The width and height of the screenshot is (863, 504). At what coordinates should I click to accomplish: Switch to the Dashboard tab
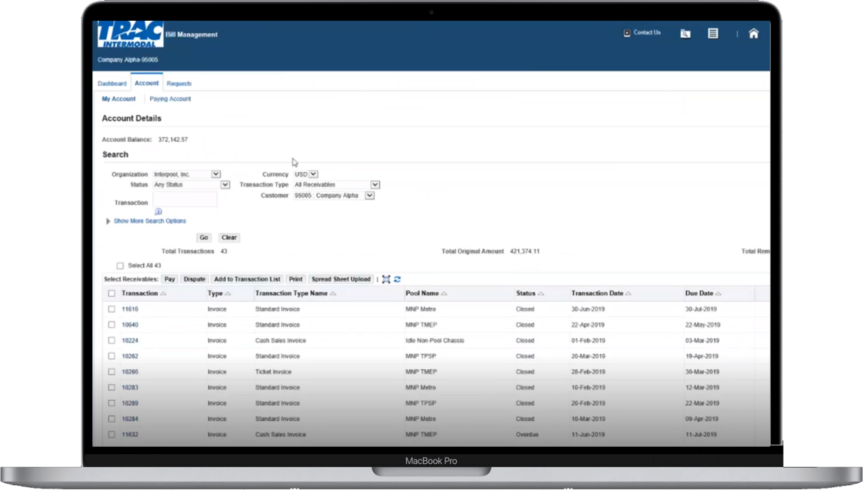(112, 83)
